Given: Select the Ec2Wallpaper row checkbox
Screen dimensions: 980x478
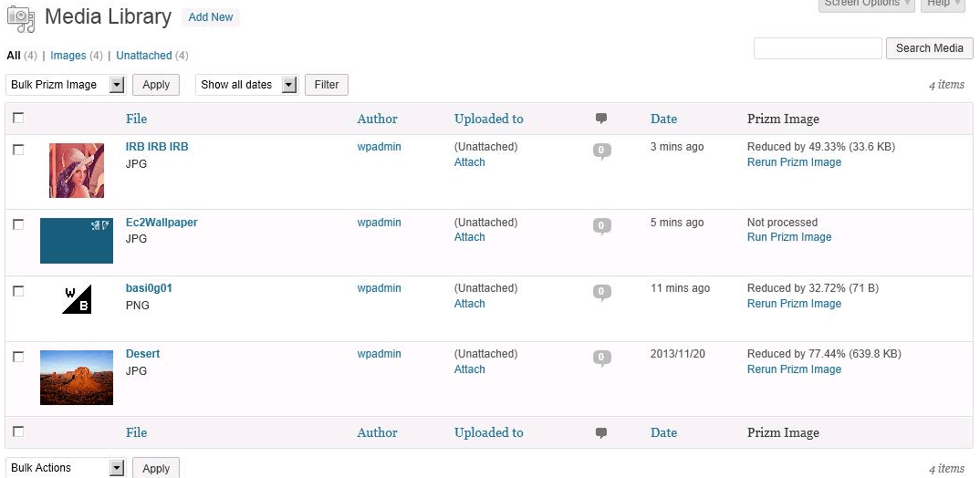Looking at the screenshot, I should (18, 224).
